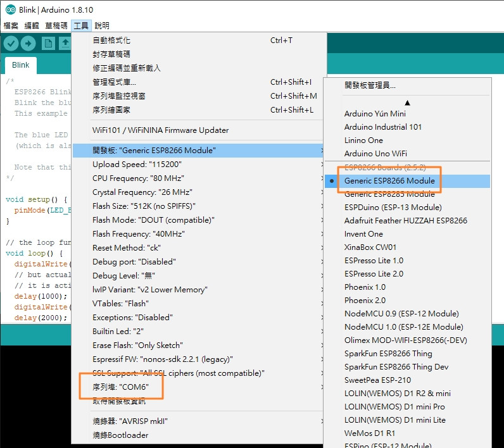Click the New sketch page icon
The width and height of the screenshot is (504, 448).
point(48,44)
